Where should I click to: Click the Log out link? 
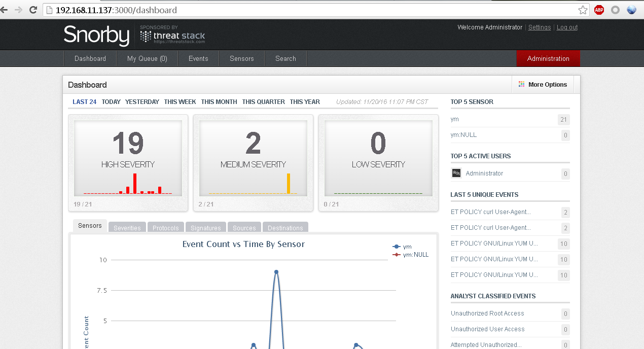pos(567,27)
